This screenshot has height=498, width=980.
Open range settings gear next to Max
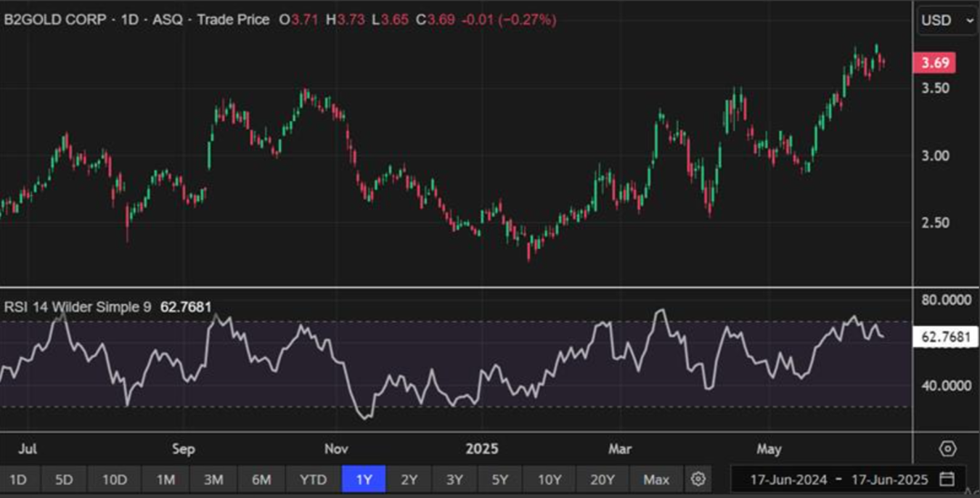(698, 479)
